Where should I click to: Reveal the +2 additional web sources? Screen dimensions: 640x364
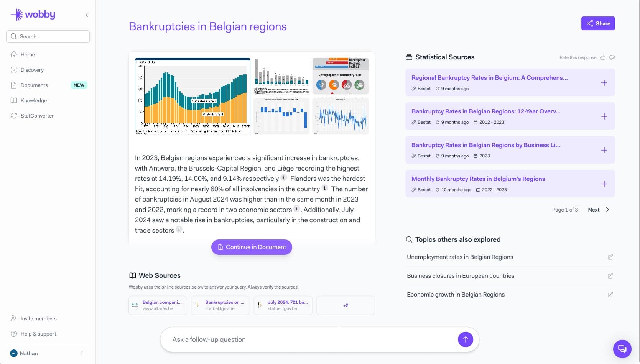coord(345,305)
